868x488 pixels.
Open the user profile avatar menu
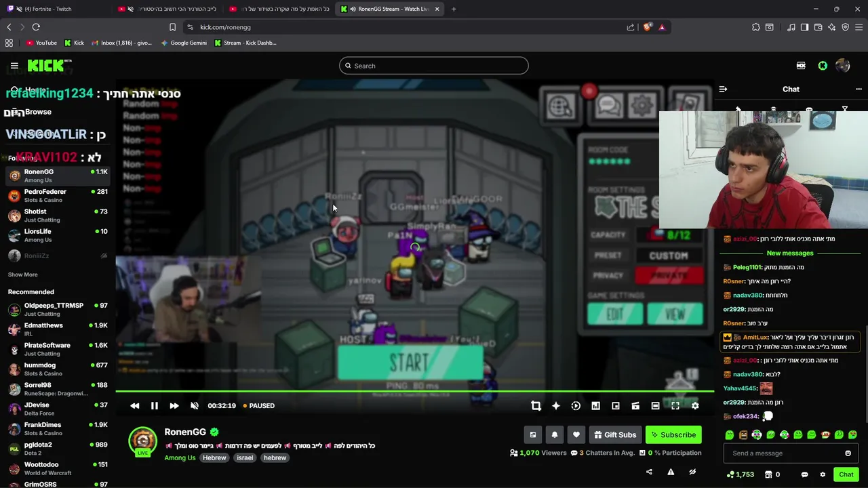pyautogui.click(x=843, y=66)
